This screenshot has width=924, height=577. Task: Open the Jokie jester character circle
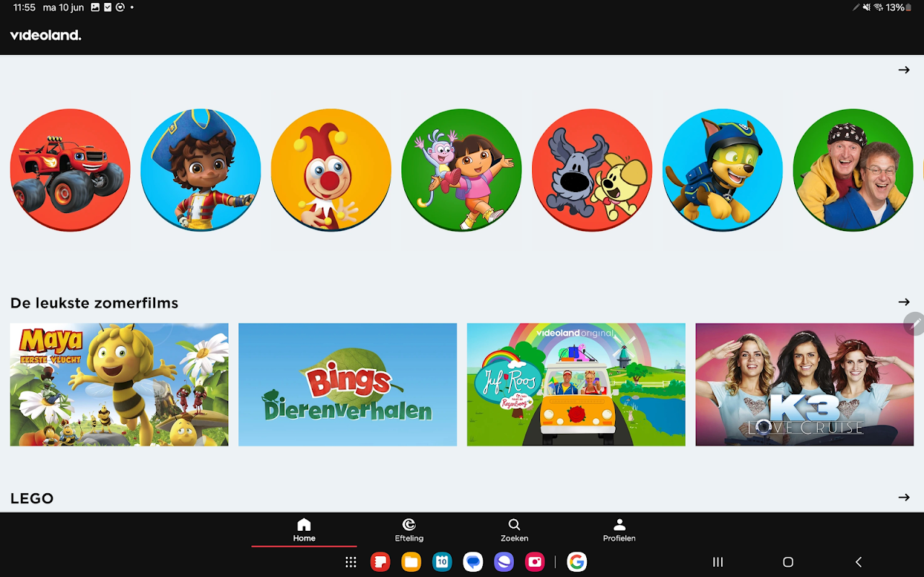point(331,170)
